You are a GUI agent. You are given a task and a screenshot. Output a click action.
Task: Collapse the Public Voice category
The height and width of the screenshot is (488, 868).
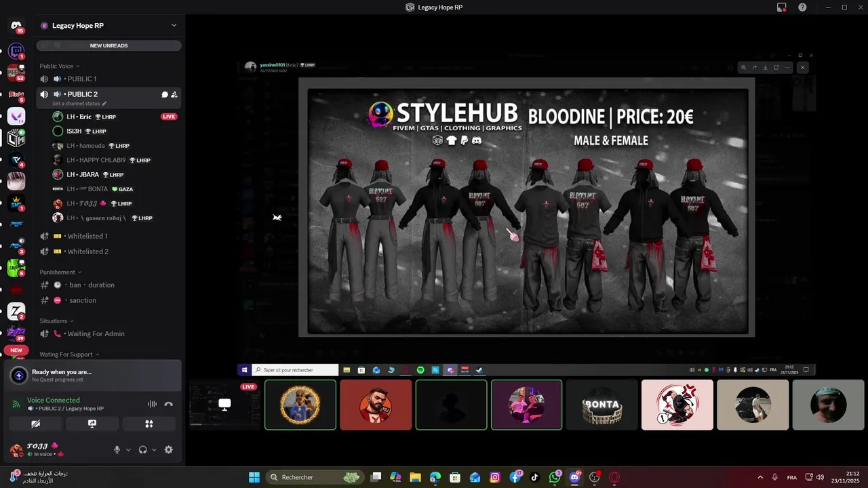tap(59, 66)
